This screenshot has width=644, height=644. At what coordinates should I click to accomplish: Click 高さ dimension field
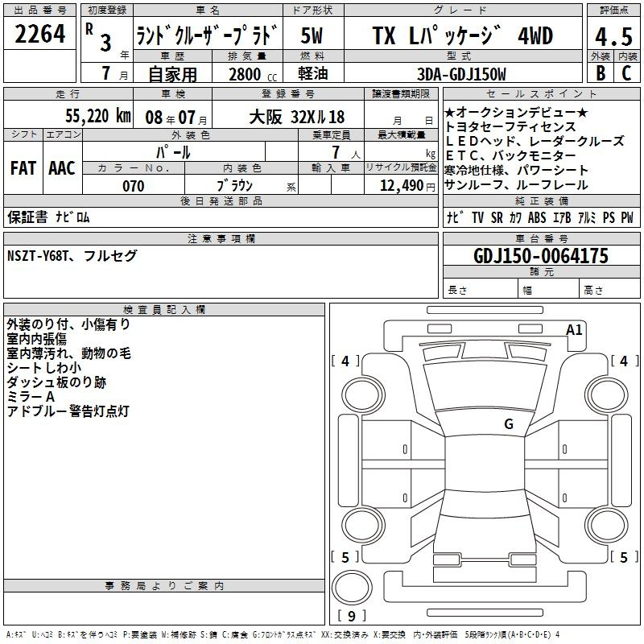pyautogui.click(x=610, y=290)
